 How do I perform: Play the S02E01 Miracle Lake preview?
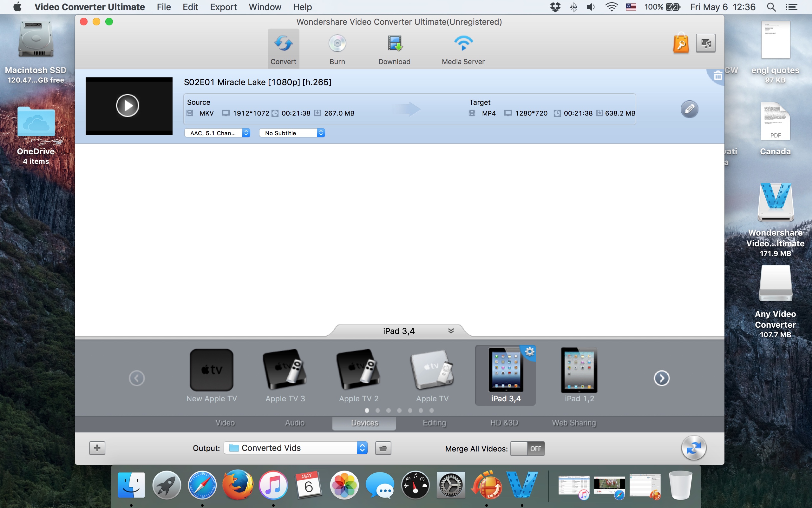pyautogui.click(x=128, y=106)
